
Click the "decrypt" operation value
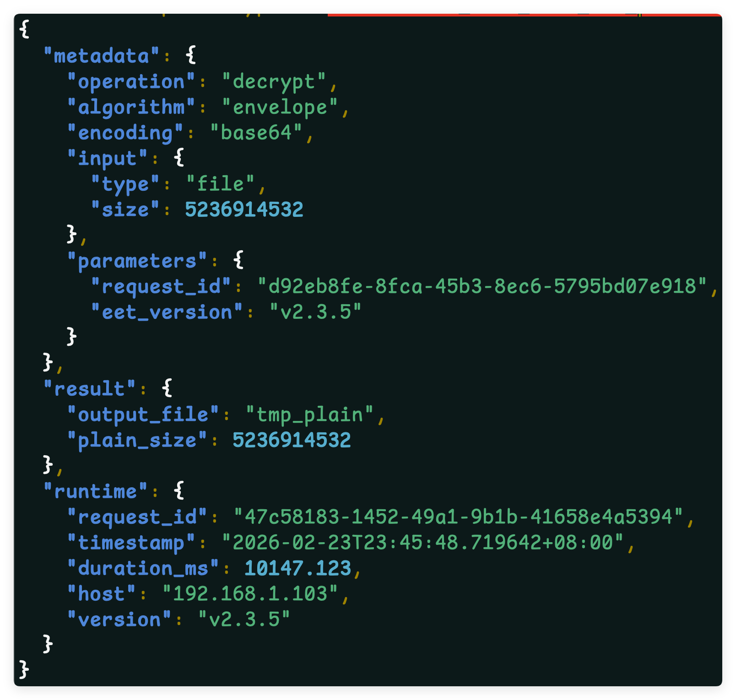coord(274,82)
